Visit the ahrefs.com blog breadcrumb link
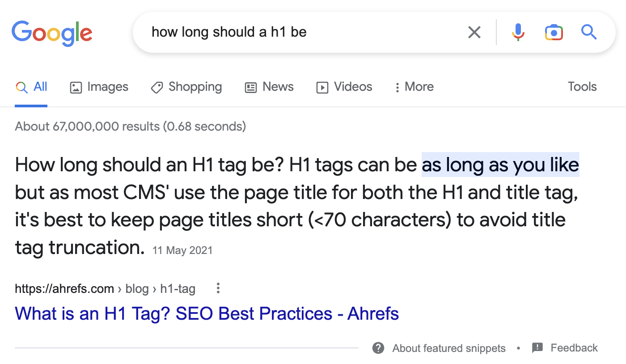The height and width of the screenshot is (364, 626). 137,288
